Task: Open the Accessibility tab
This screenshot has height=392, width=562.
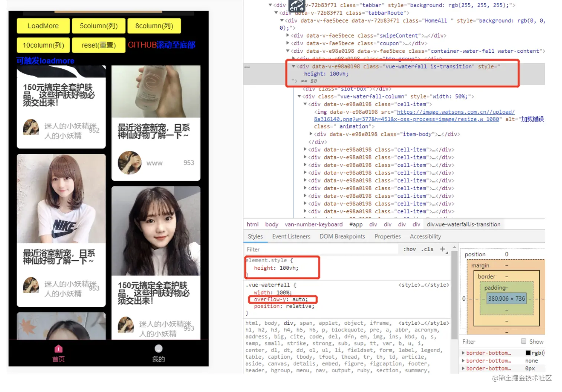Action: (425, 236)
